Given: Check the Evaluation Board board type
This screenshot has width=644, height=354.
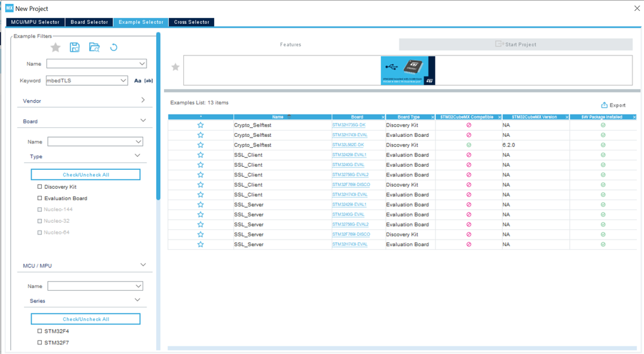Looking at the screenshot, I should (x=40, y=198).
